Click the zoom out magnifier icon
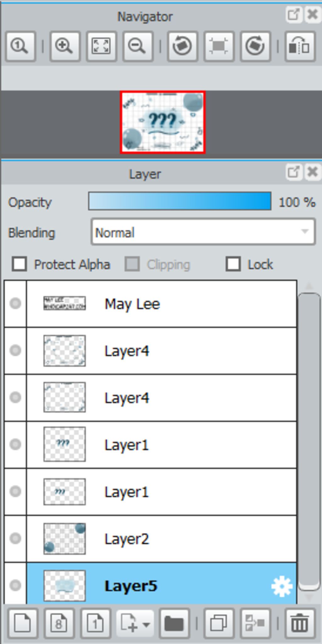The height and width of the screenshot is (644, 322). [138, 46]
